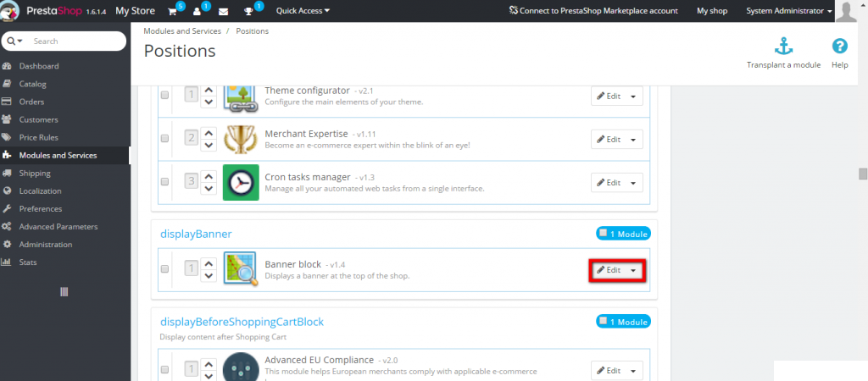Tick the Theme configurator checkbox
Viewport: 868px width, 381px height.
(x=164, y=96)
